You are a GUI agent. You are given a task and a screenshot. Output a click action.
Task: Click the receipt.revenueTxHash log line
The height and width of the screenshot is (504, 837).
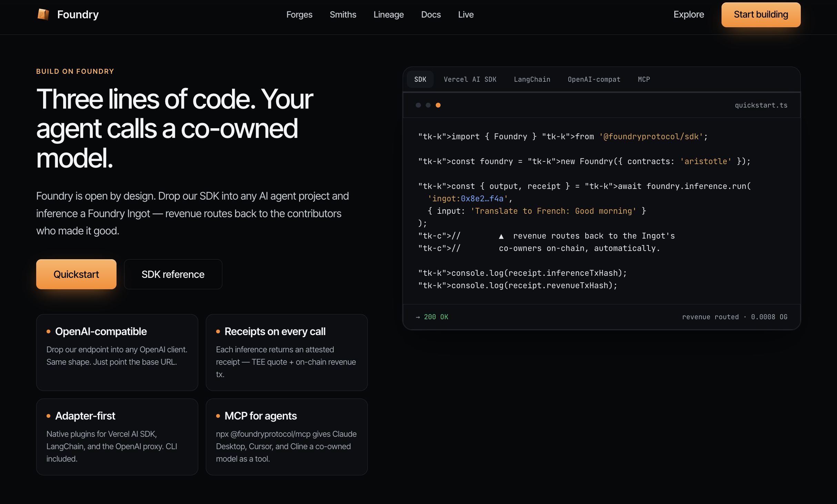[x=517, y=285]
